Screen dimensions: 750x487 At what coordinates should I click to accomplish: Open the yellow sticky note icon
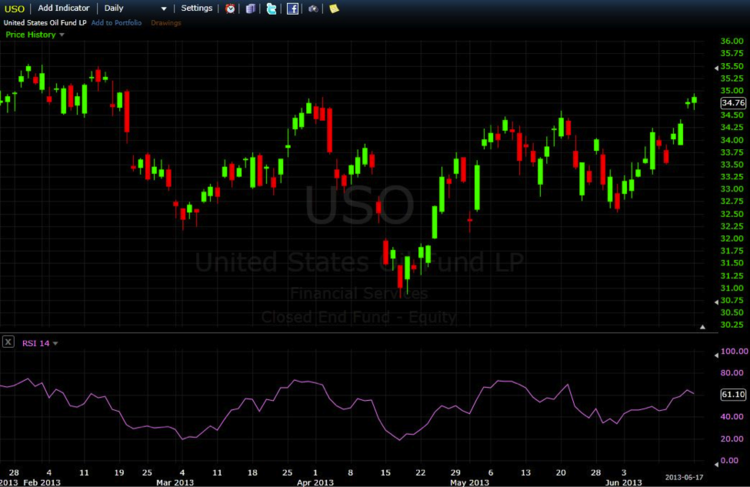[x=334, y=8]
